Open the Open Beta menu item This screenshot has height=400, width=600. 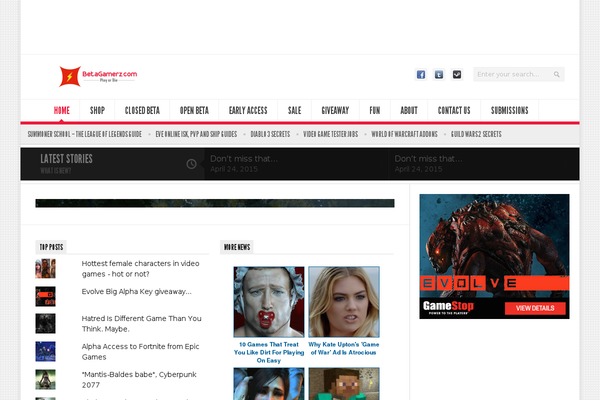pyautogui.click(x=194, y=111)
